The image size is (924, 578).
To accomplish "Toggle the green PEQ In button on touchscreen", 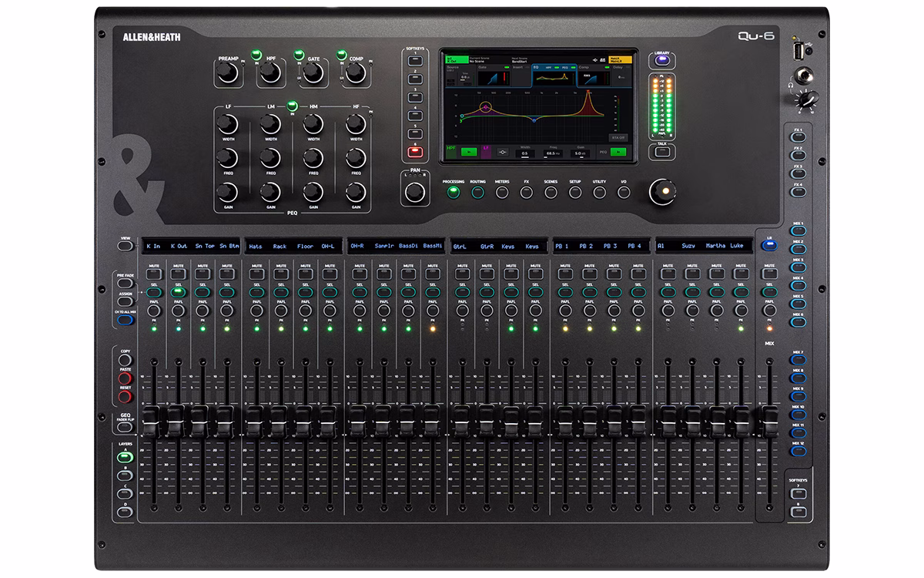I will 619,153.
